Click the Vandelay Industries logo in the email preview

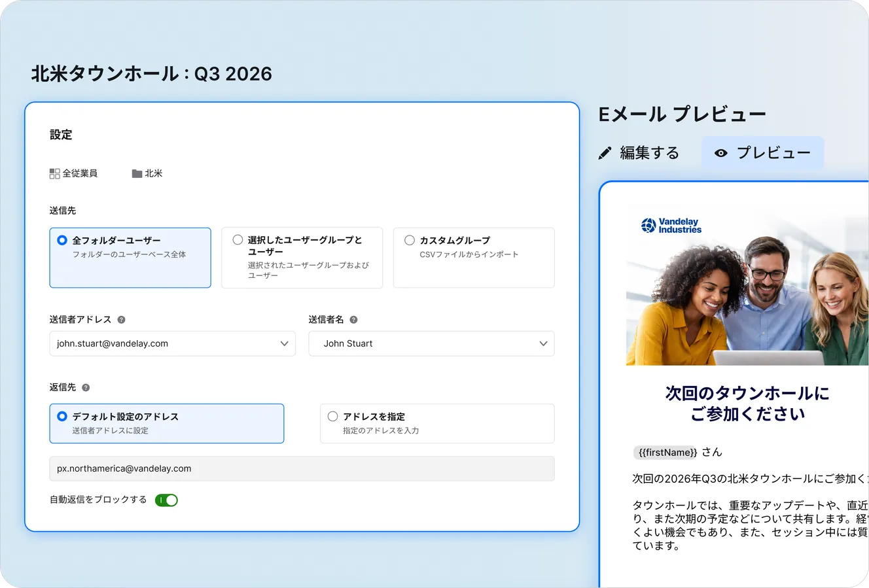click(x=671, y=226)
